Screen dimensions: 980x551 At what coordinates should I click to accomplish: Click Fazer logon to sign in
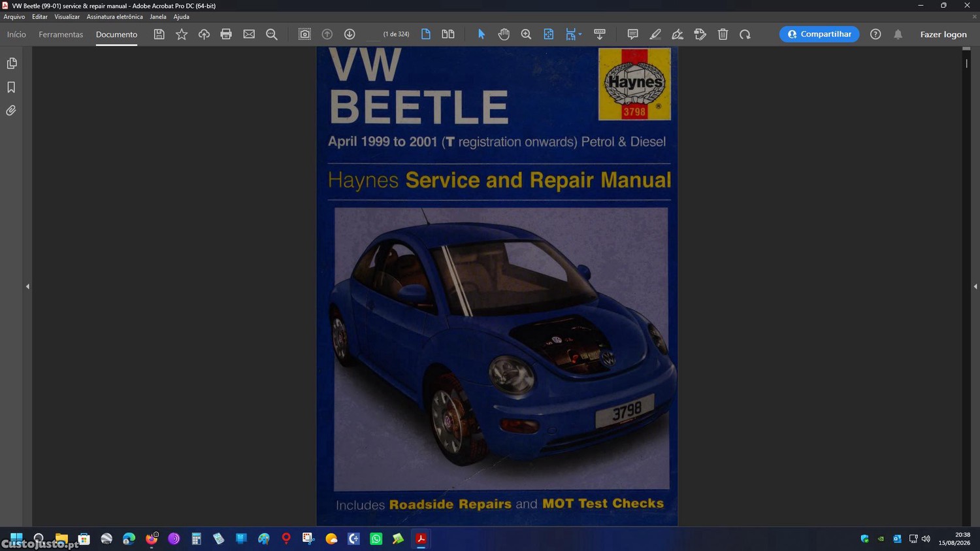943,35
